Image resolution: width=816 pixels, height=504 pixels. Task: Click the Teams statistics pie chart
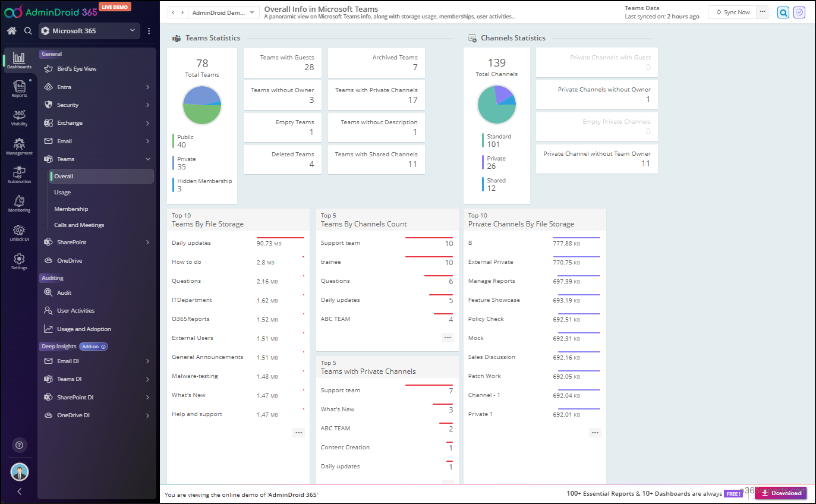pos(201,105)
